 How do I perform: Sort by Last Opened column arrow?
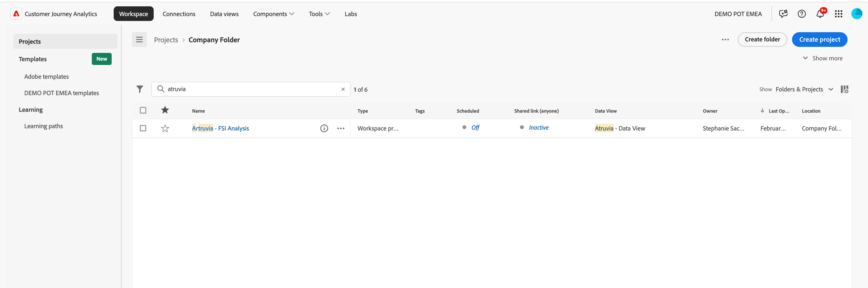(762, 111)
